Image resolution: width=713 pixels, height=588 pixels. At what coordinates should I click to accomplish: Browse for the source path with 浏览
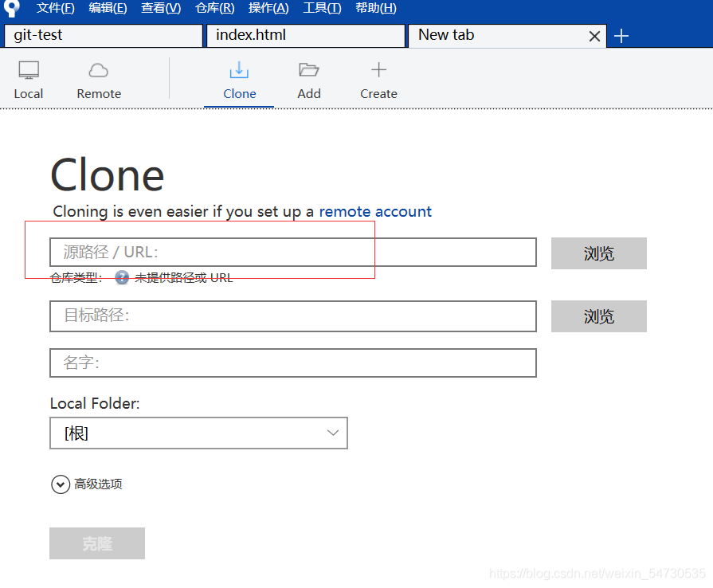point(599,253)
